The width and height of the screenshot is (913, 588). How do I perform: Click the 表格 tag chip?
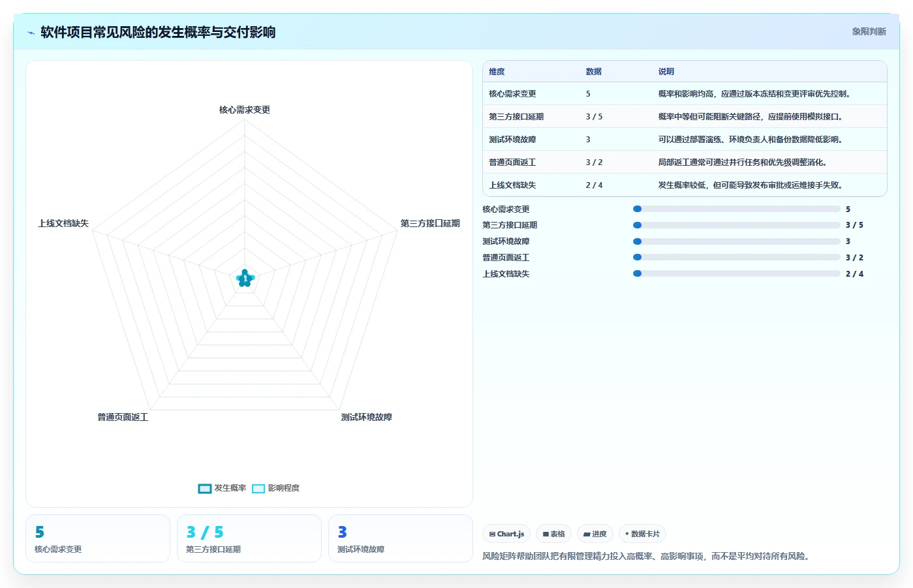553,534
